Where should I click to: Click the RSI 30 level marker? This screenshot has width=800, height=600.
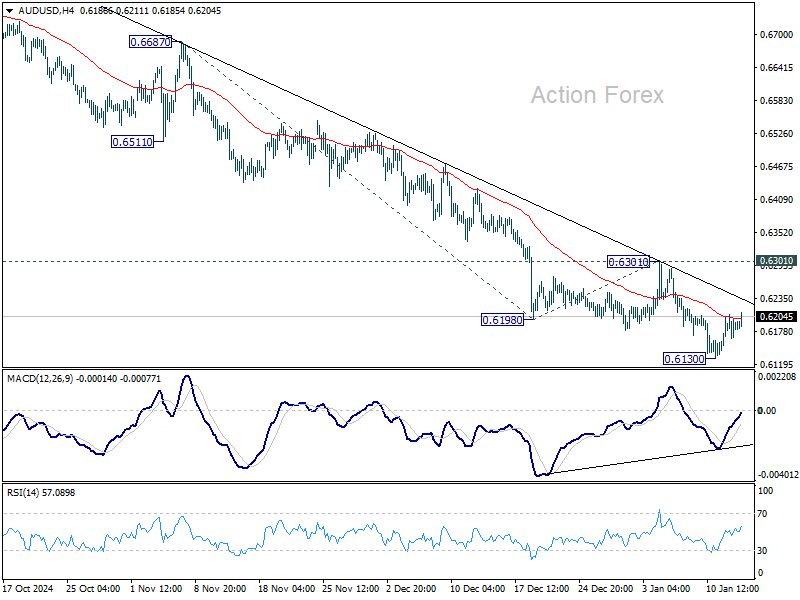pos(762,551)
